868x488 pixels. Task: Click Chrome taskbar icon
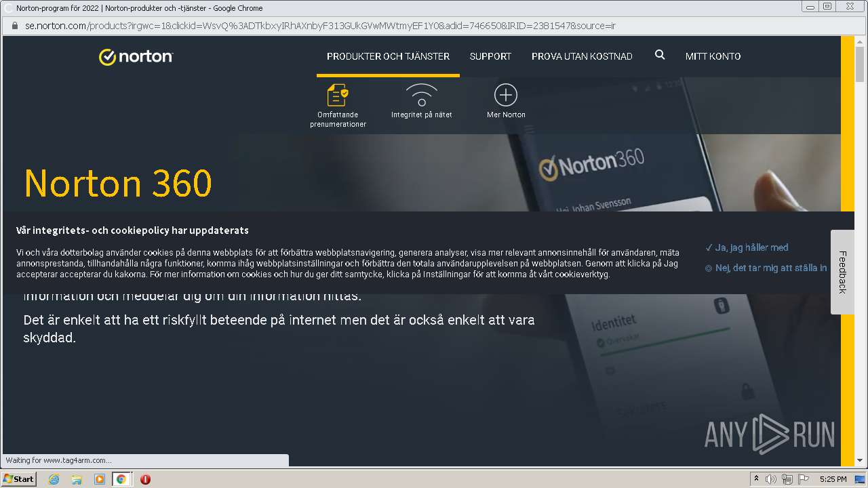(121, 479)
